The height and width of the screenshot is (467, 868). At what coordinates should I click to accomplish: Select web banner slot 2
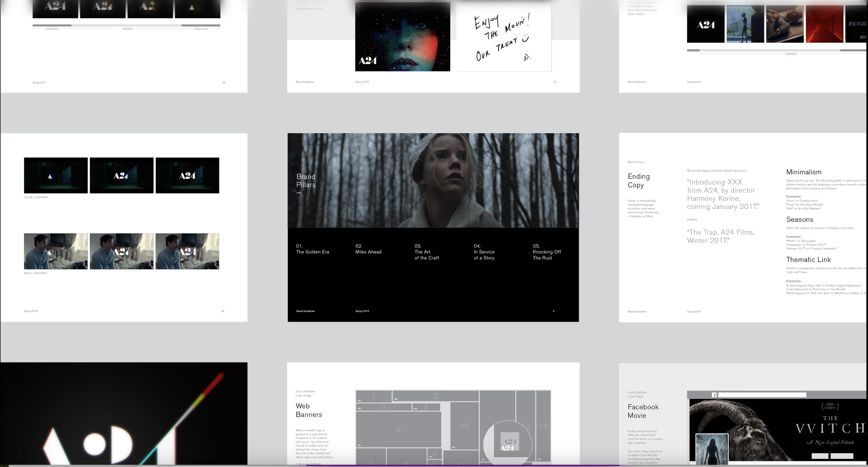436,396
